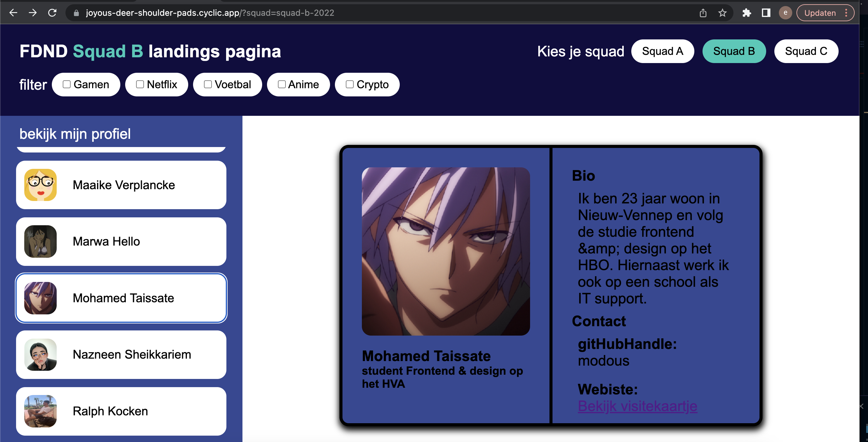Reload the current page
The width and height of the screenshot is (868, 442).
pyautogui.click(x=52, y=13)
